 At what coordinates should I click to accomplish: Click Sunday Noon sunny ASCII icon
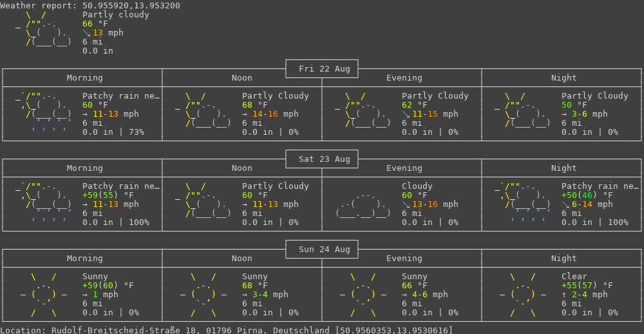click(x=204, y=295)
